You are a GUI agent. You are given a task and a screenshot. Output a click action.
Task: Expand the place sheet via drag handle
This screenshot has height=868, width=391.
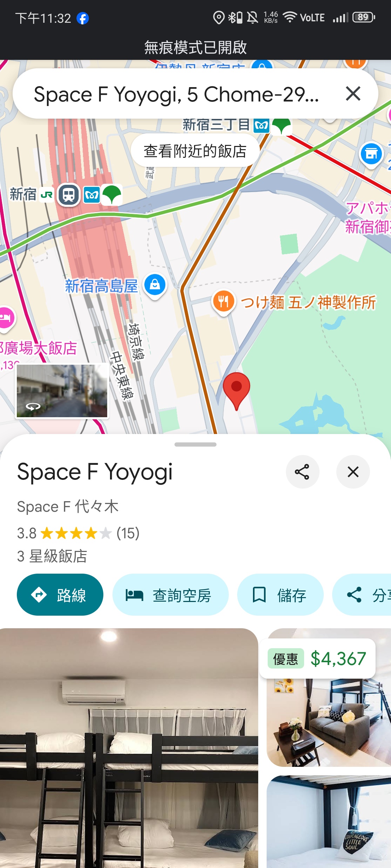tap(195, 444)
